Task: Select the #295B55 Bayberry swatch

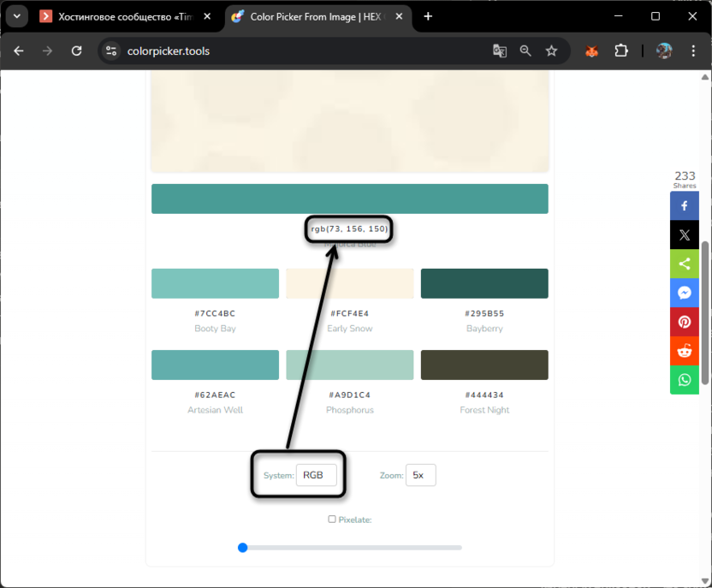Action: pos(484,283)
